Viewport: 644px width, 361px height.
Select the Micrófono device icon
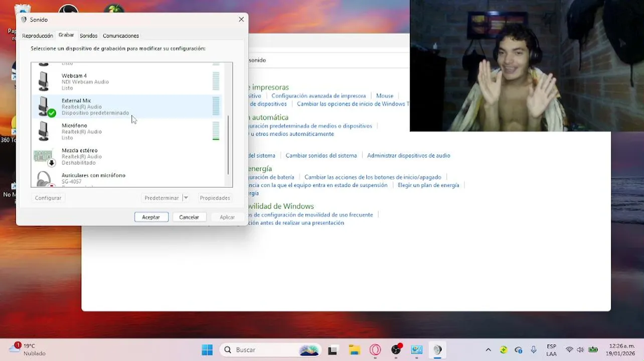coord(44,131)
